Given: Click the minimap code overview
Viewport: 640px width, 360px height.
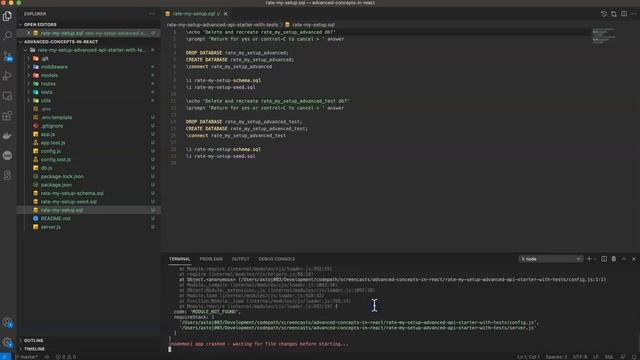Looking at the screenshot, I should [x=603, y=36].
